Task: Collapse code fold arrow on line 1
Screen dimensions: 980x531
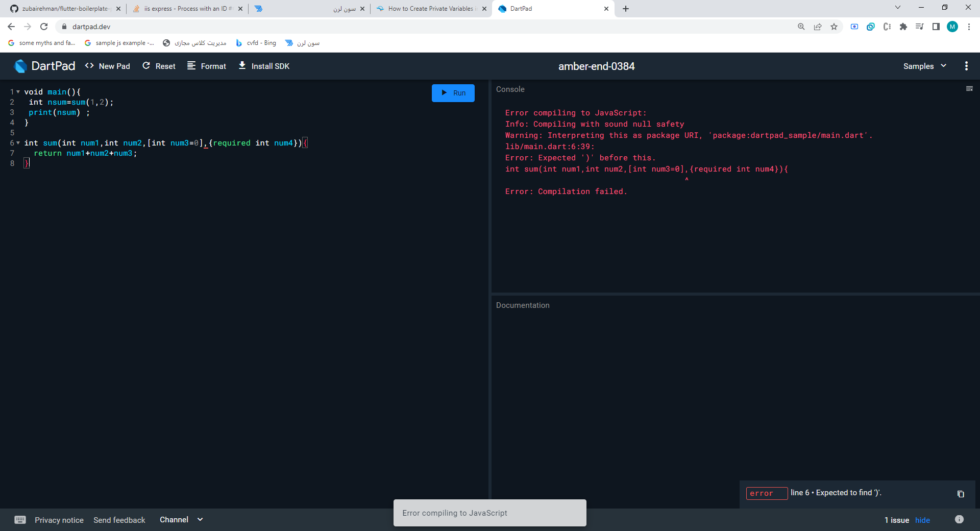Action: click(x=18, y=92)
